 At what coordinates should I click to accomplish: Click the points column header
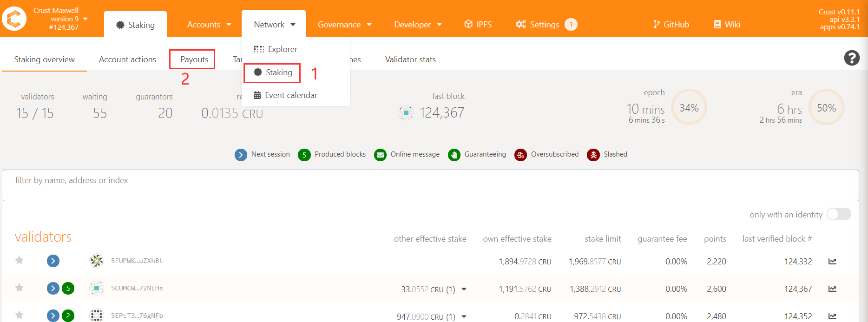[x=715, y=239]
